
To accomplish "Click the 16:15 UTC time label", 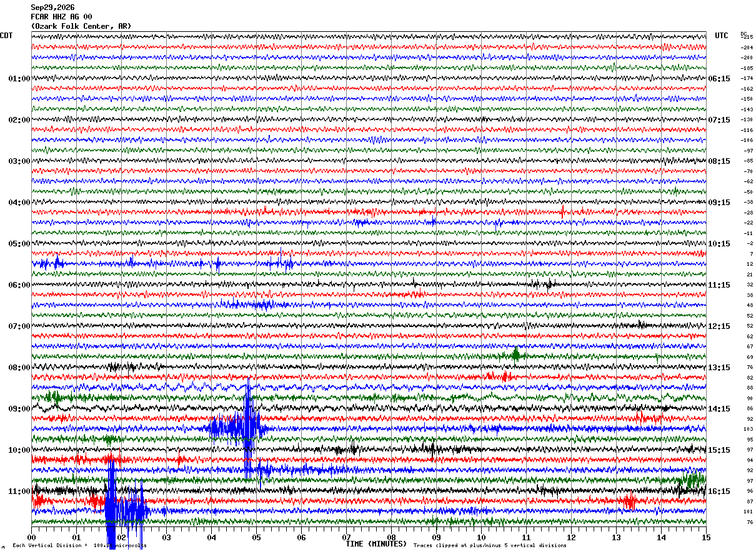I will 720,491.
